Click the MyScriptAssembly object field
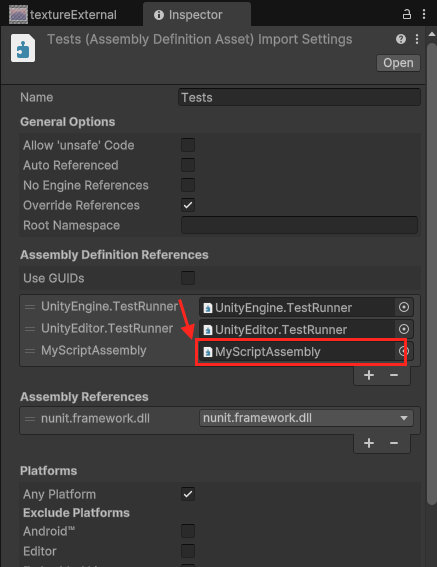 (297, 351)
